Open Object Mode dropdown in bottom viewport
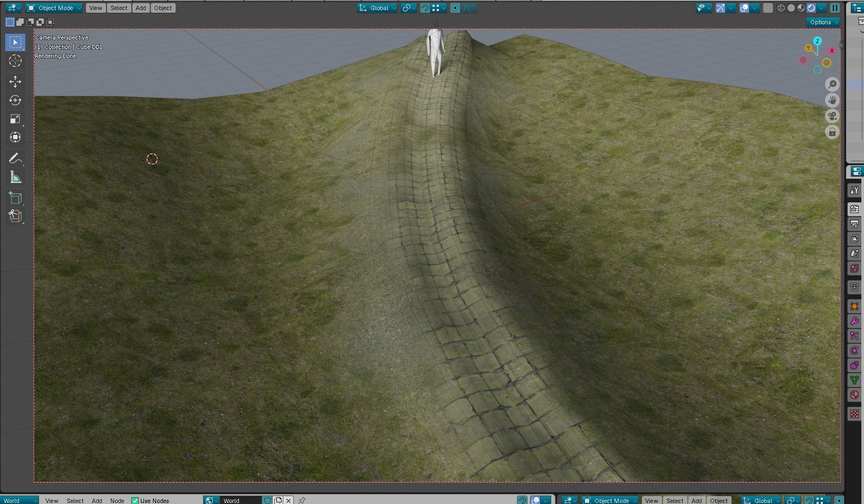 coord(610,500)
